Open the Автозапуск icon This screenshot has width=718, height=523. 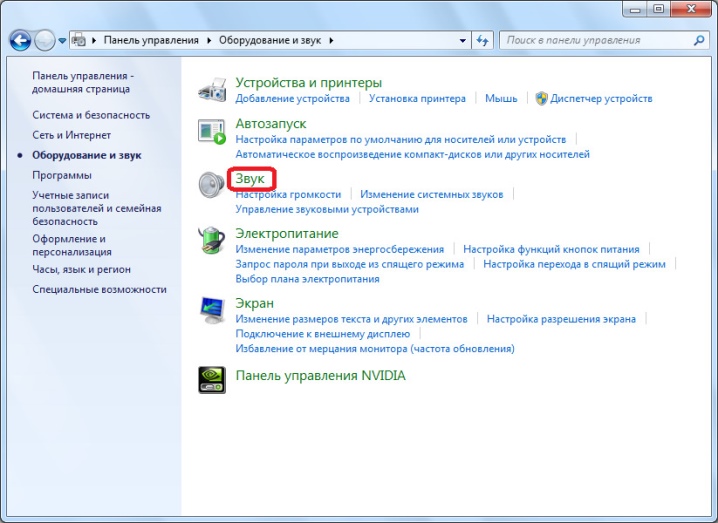pos(212,131)
